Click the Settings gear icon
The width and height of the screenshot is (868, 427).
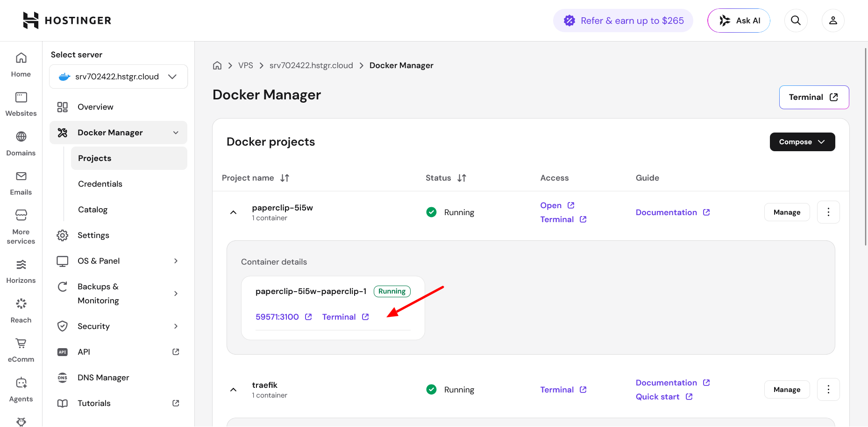(63, 235)
